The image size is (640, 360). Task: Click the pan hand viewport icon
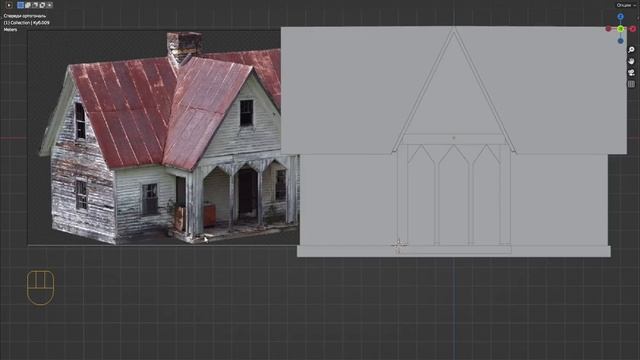pyautogui.click(x=631, y=61)
